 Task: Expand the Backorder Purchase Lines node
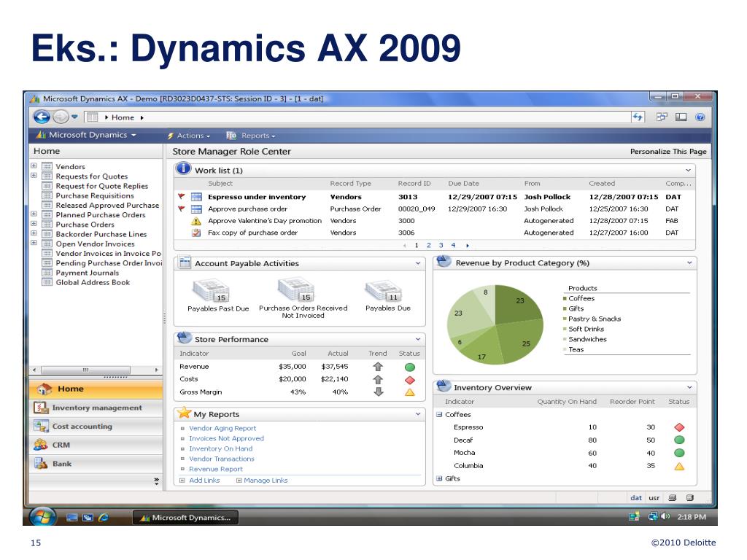point(34,233)
